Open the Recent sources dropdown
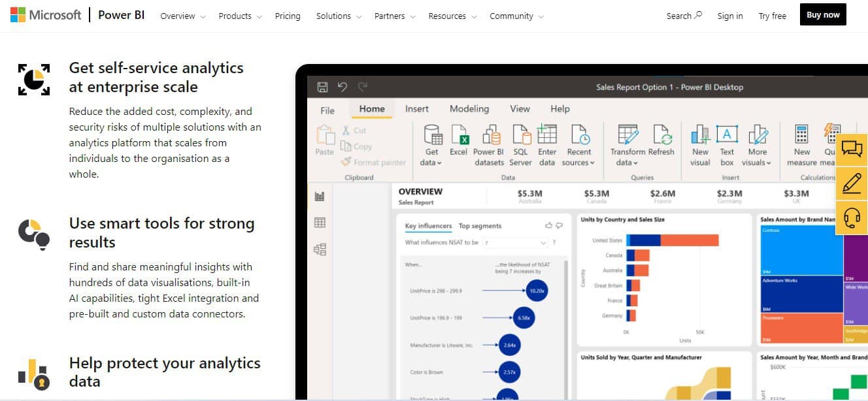Screen dimensions: 868x401 579,145
